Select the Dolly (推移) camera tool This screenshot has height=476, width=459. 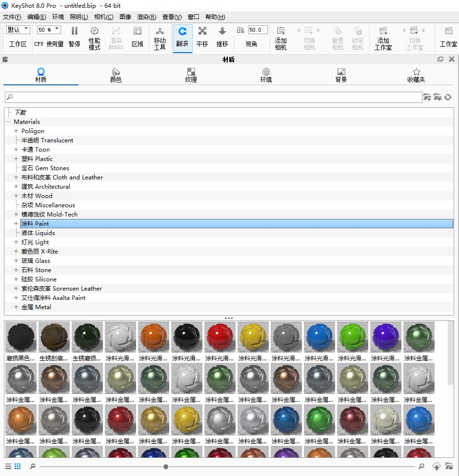pyautogui.click(x=222, y=32)
